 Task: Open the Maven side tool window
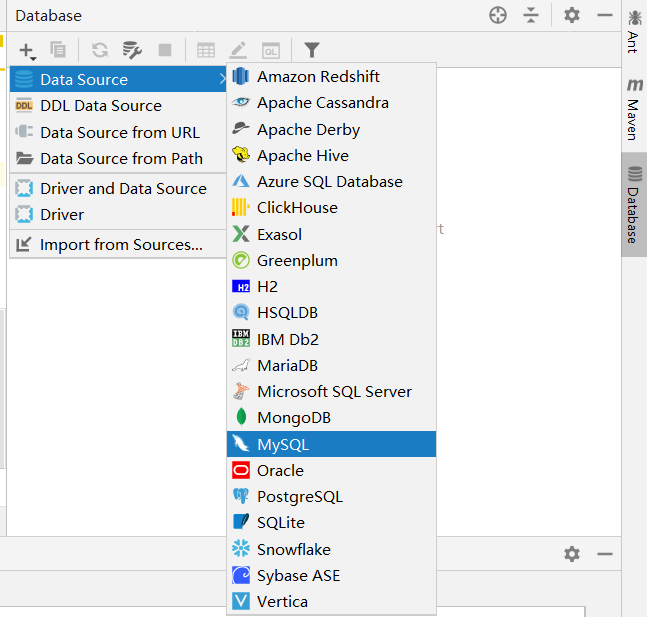click(x=634, y=110)
